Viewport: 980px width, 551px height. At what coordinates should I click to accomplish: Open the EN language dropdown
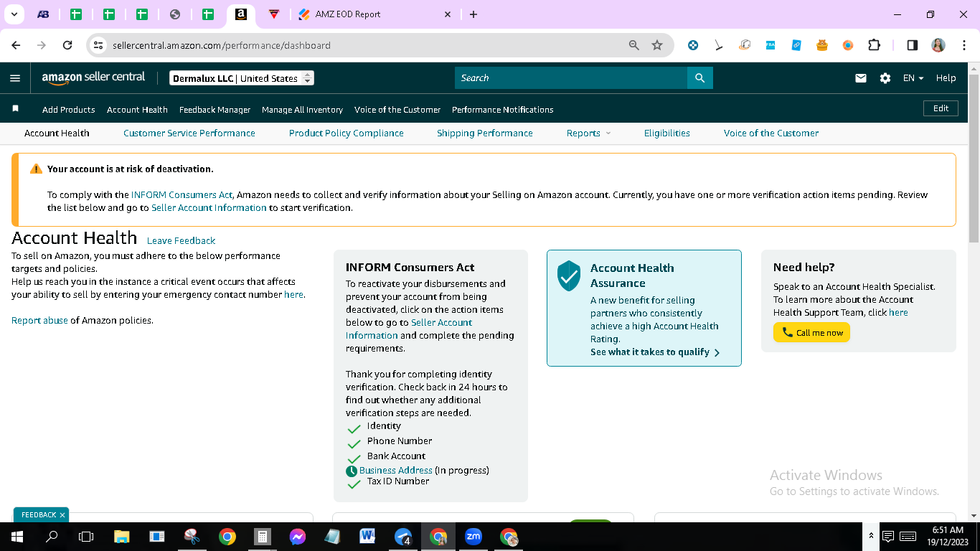click(x=913, y=78)
